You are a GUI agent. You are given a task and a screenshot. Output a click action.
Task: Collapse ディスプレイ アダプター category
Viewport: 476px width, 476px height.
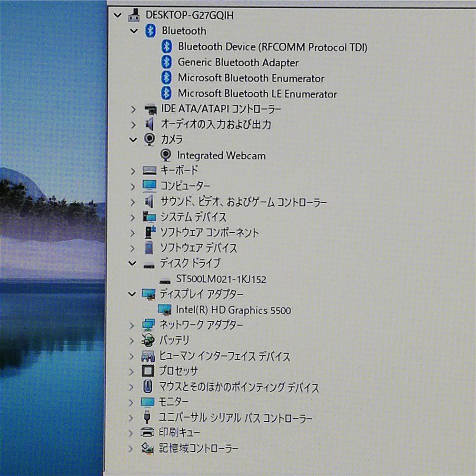click(x=132, y=294)
